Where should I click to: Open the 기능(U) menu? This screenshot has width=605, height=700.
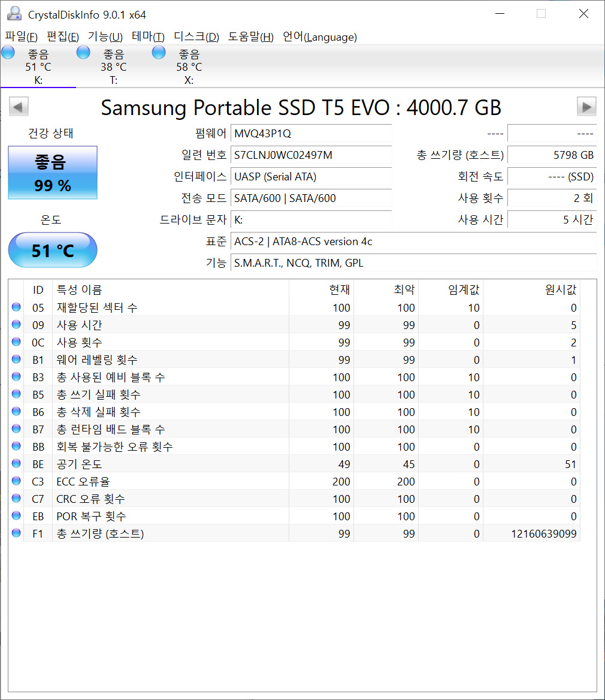pyautogui.click(x=105, y=37)
